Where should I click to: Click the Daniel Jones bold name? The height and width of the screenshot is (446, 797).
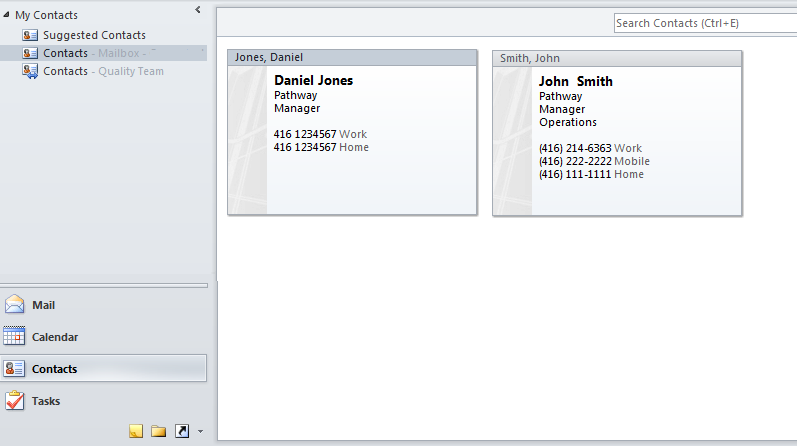click(314, 80)
